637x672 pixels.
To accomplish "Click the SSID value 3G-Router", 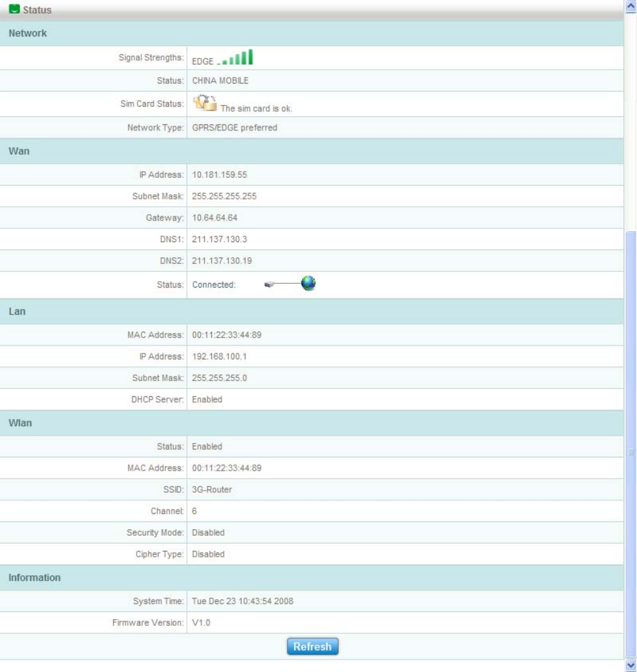I will tap(212, 490).
